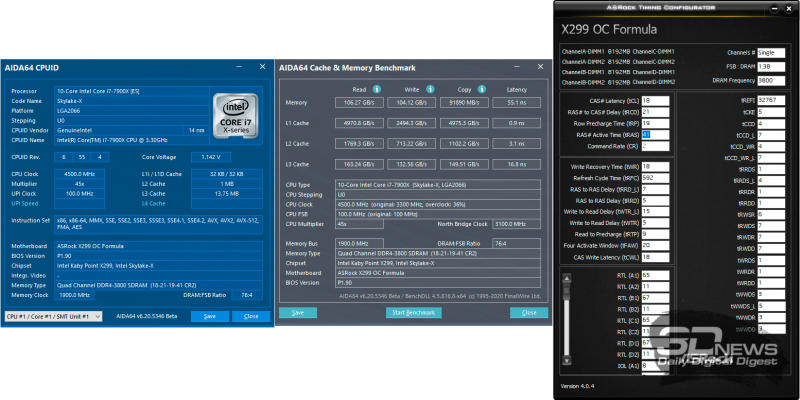Click the L3 Cache Latency value 16.8 ns
The width and height of the screenshot is (800, 400).
(x=517, y=164)
